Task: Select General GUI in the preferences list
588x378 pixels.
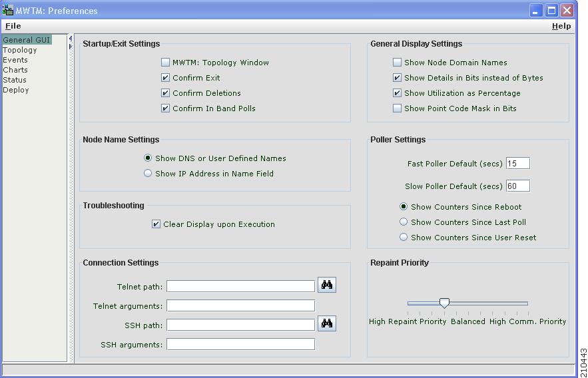Action: pos(26,40)
